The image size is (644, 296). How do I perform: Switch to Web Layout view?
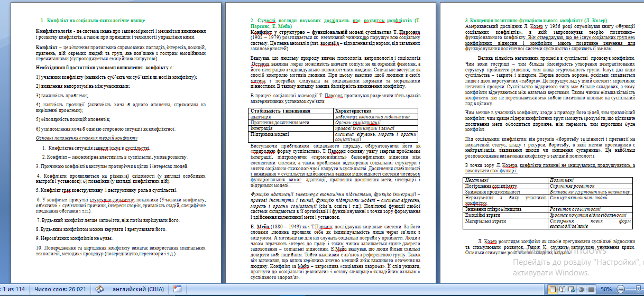click(572, 289)
